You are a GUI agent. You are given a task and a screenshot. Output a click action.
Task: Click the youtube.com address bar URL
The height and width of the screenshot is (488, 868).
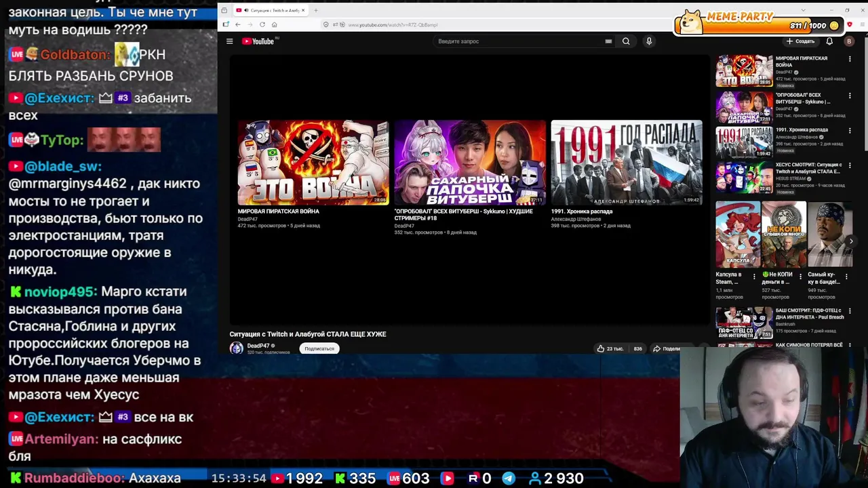tap(393, 24)
